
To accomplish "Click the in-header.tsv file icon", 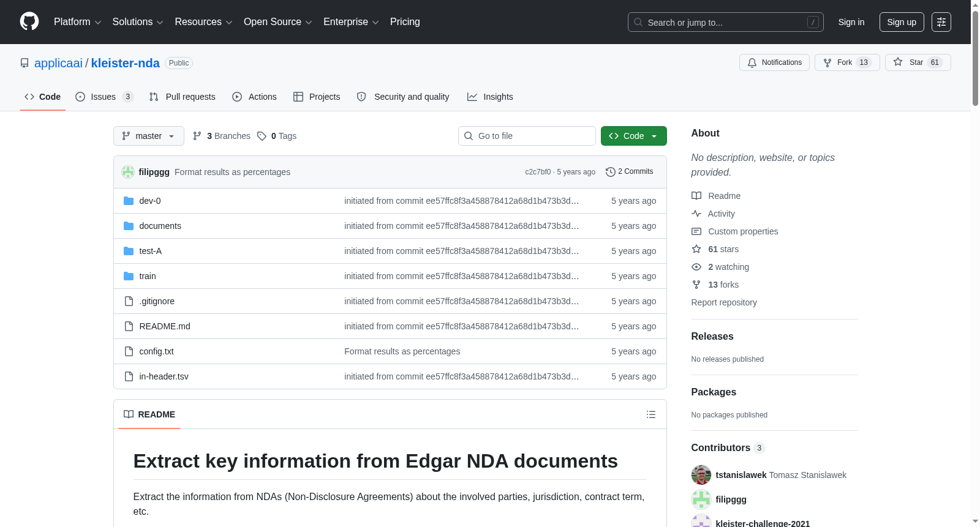I will point(129,376).
